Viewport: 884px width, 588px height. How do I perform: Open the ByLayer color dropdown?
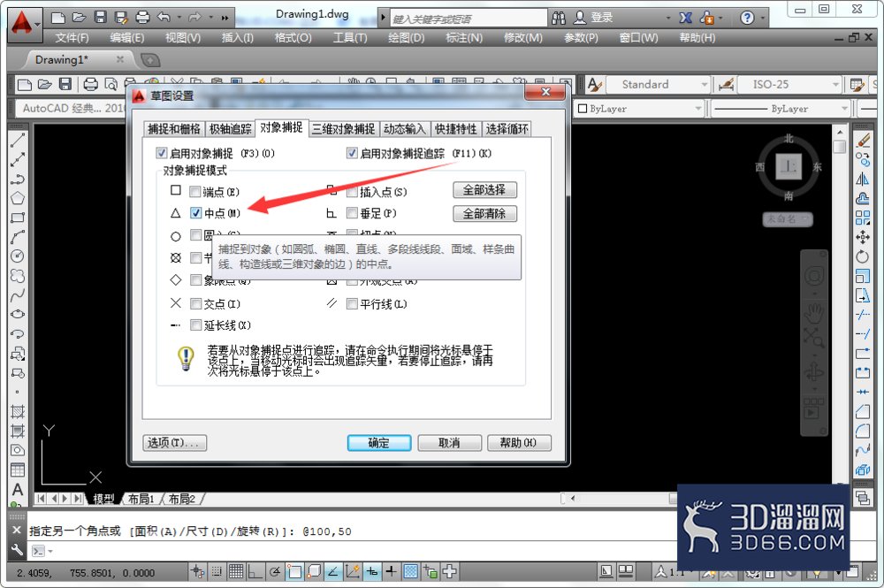pyautogui.click(x=640, y=109)
